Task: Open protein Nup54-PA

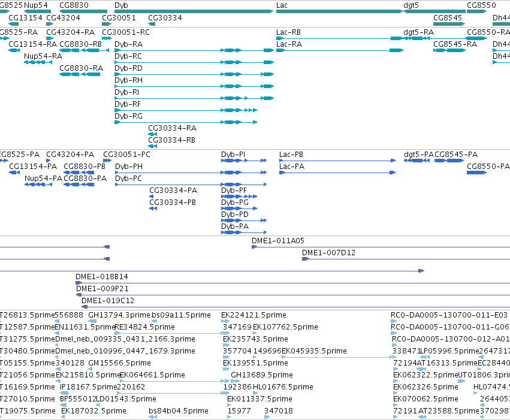Action: [43, 179]
